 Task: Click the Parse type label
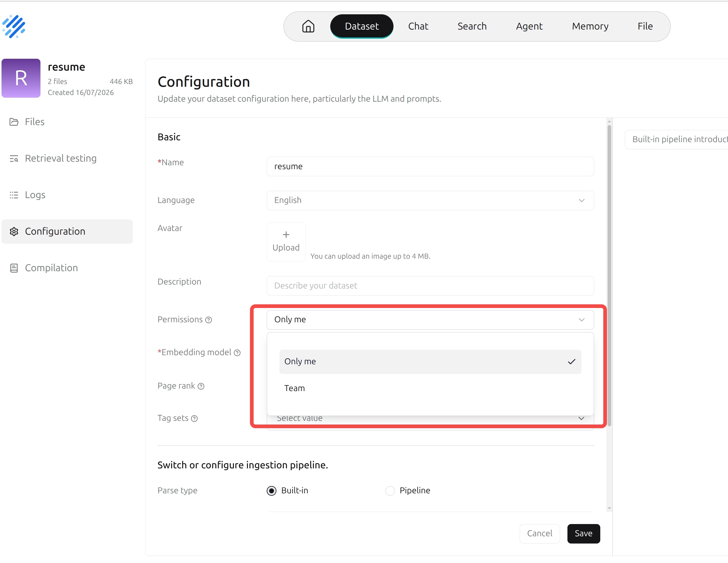click(x=177, y=491)
